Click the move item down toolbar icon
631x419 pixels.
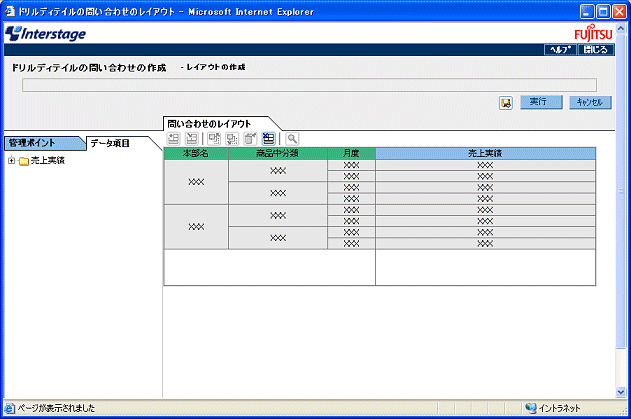[x=232, y=138]
